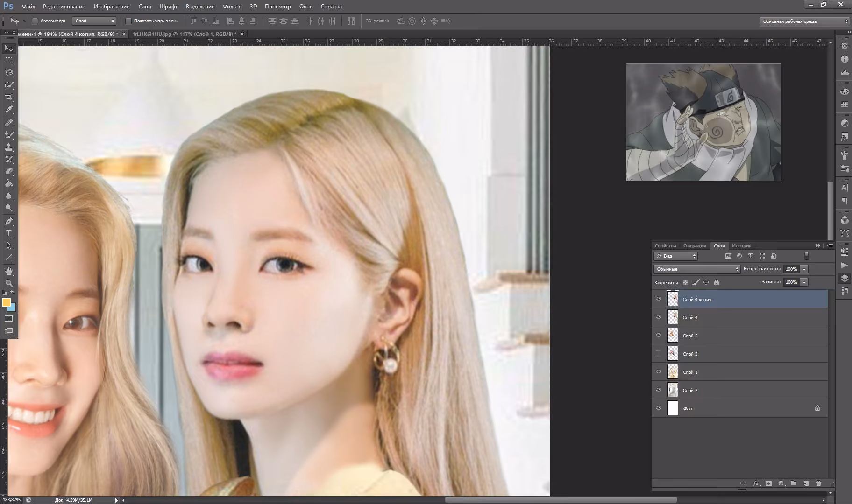Lock all layer properties
Screen dimensions: 852x504
pos(717,282)
